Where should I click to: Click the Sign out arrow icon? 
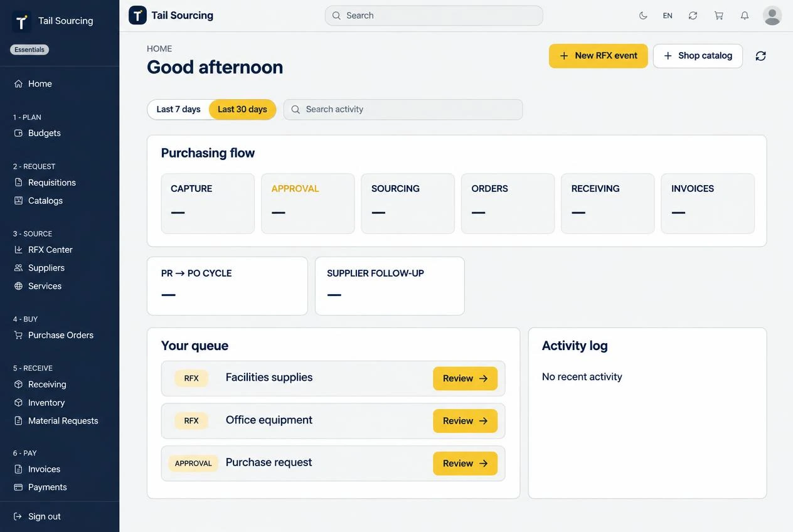(x=18, y=517)
